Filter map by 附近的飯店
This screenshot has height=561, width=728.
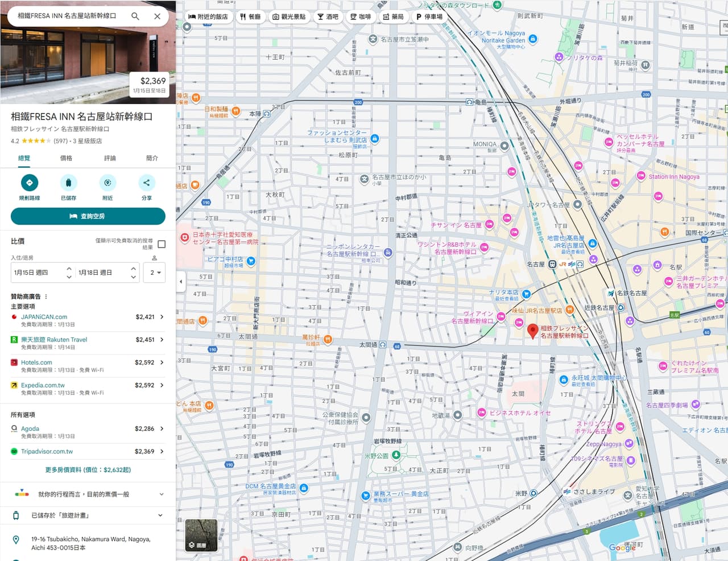pos(208,17)
